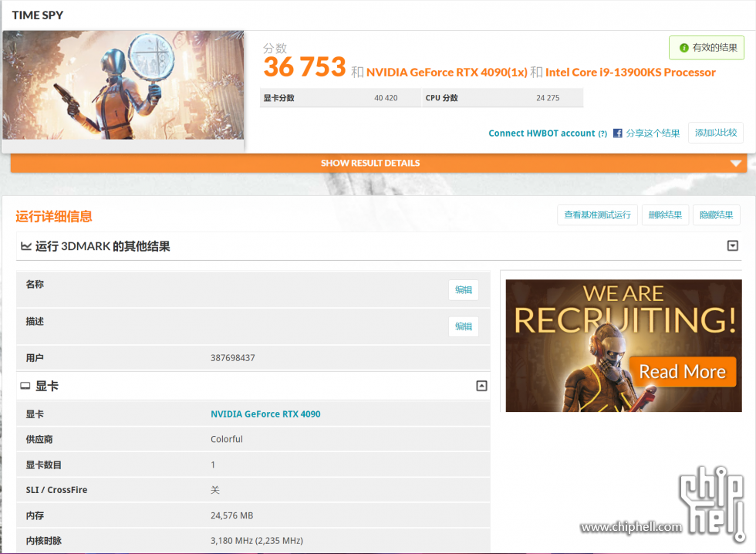Collapse the 显卡 section with arrow box
The image size is (756, 554).
[481, 386]
